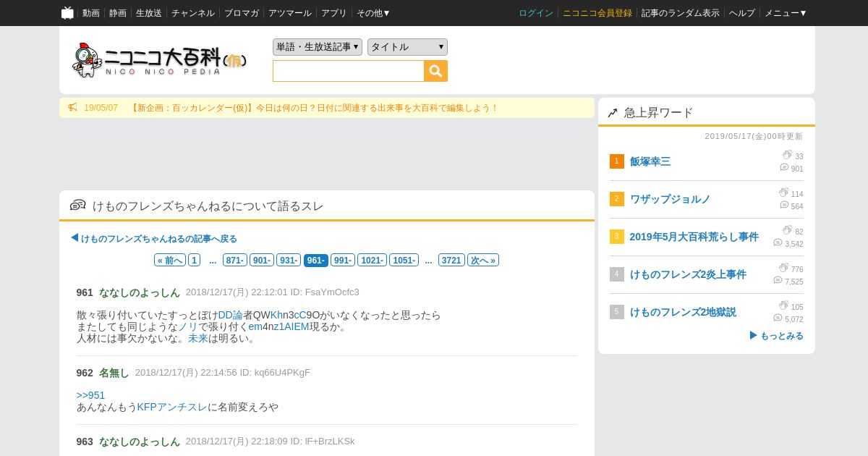Click the comment icon with count 901
This screenshot has height=456, width=868.
[x=784, y=167]
